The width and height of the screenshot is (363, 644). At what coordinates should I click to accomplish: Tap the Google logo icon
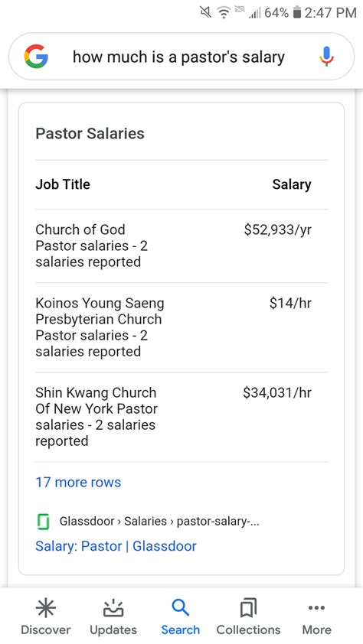36,57
